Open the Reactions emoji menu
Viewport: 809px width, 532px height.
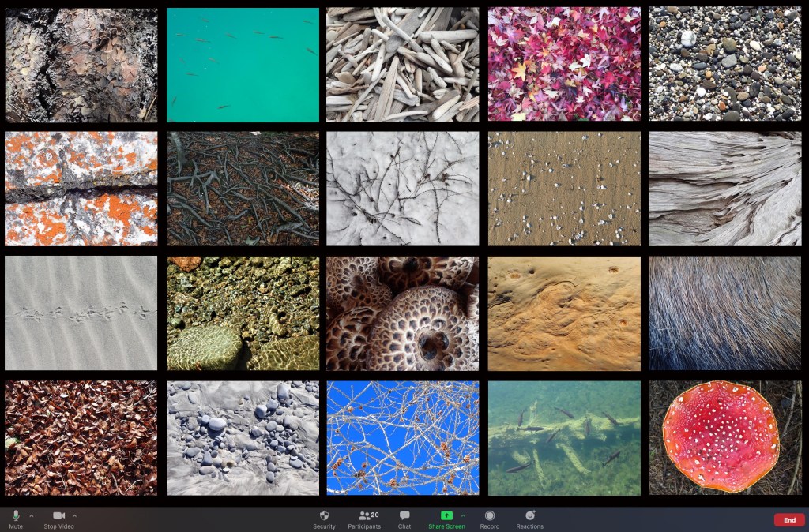[x=529, y=517]
